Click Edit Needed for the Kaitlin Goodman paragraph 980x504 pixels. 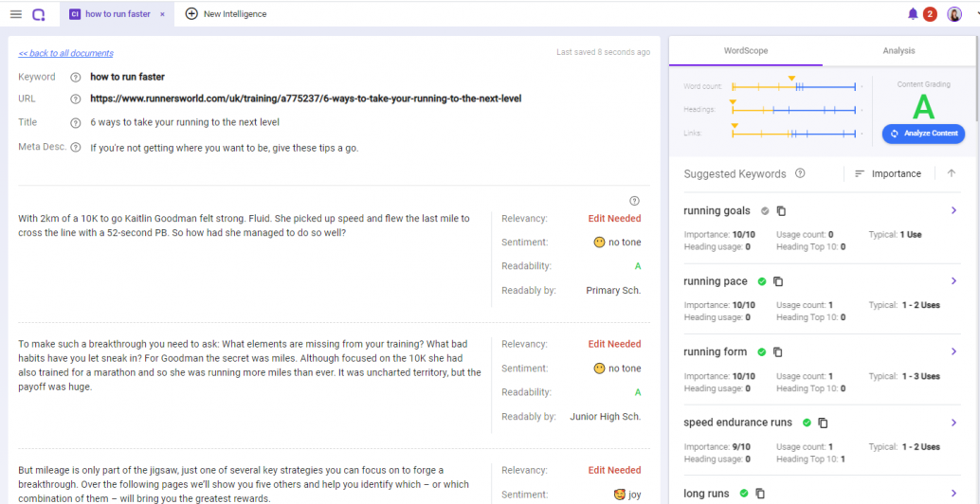tap(614, 219)
